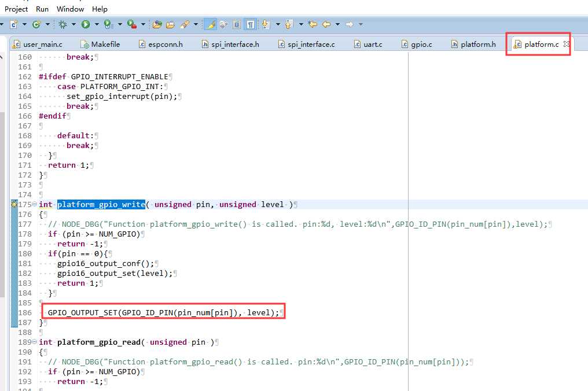
Task: Open the Back history dropdown
Action: tap(337, 24)
